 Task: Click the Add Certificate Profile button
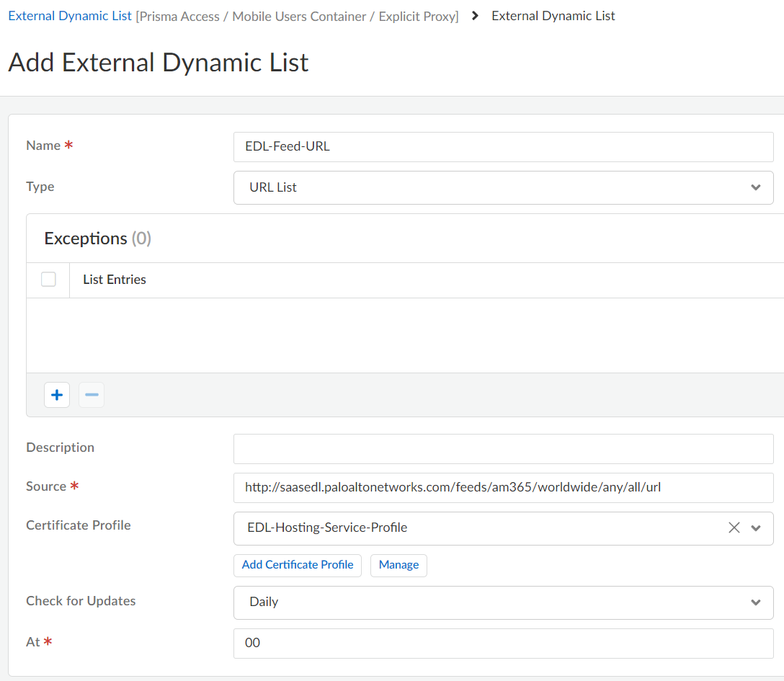297,565
